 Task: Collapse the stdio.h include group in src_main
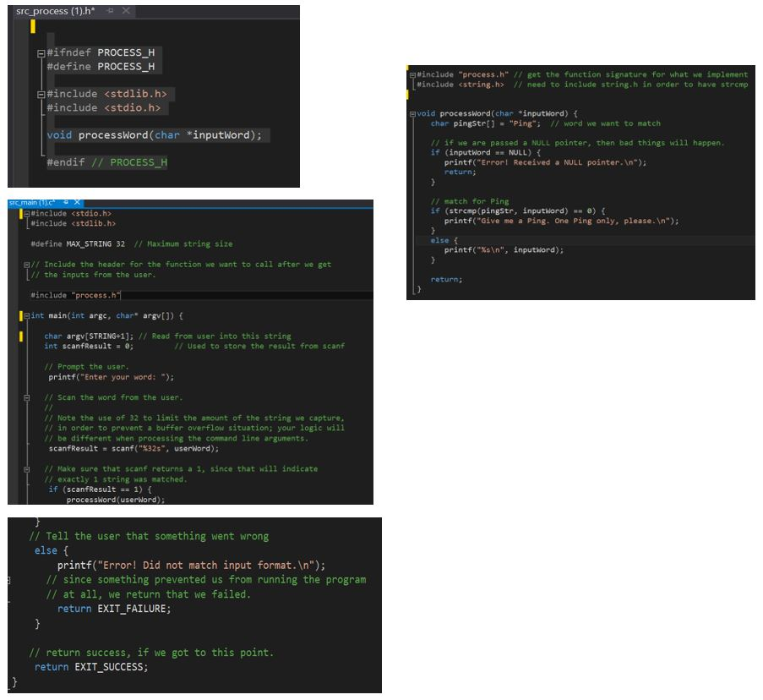click(26, 214)
